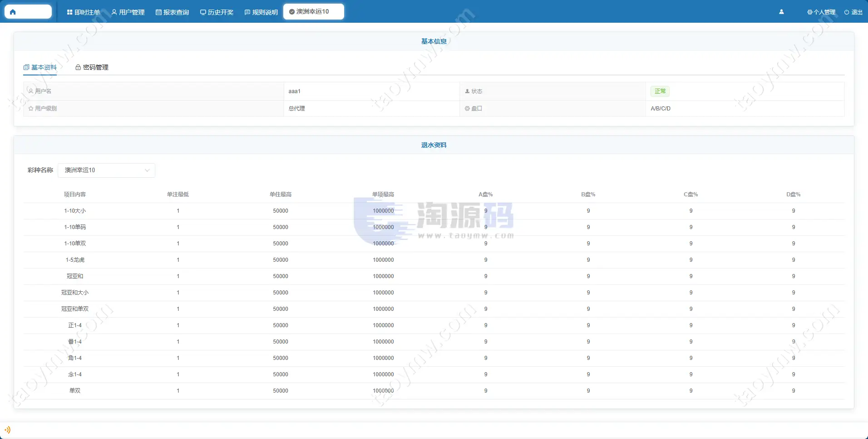Click the C盘% column header
The height and width of the screenshot is (439, 868).
[691, 195]
